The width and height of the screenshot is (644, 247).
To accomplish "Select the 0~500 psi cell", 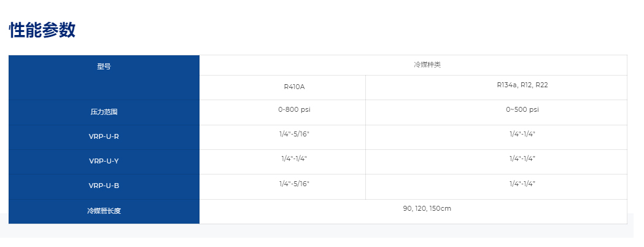I will pos(522,110).
